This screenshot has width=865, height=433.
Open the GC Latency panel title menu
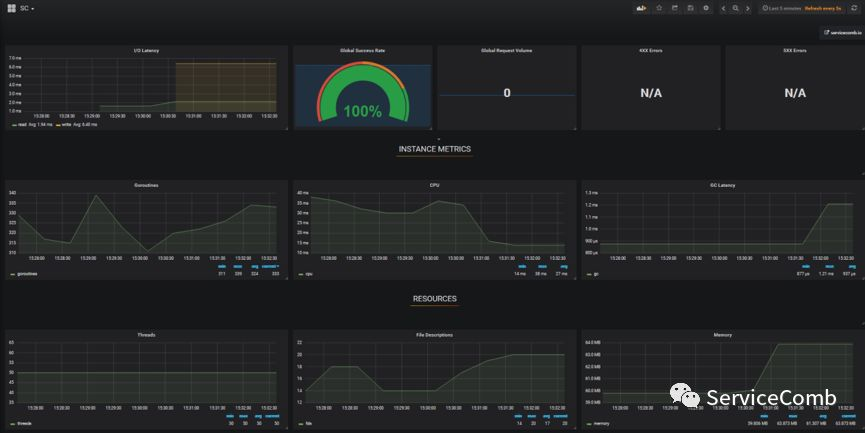click(x=723, y=185)
